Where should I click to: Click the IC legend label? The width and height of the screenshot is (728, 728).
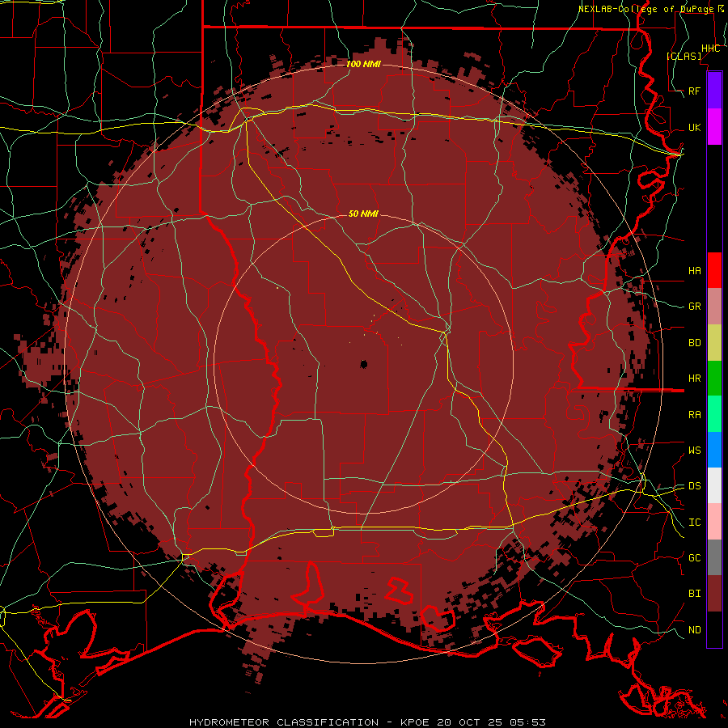click(x=695, y=523)
